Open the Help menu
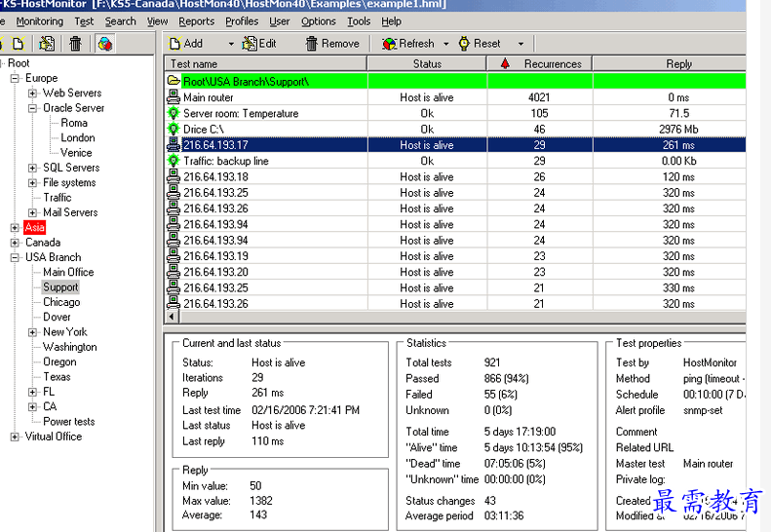 [x=391, y=21]
